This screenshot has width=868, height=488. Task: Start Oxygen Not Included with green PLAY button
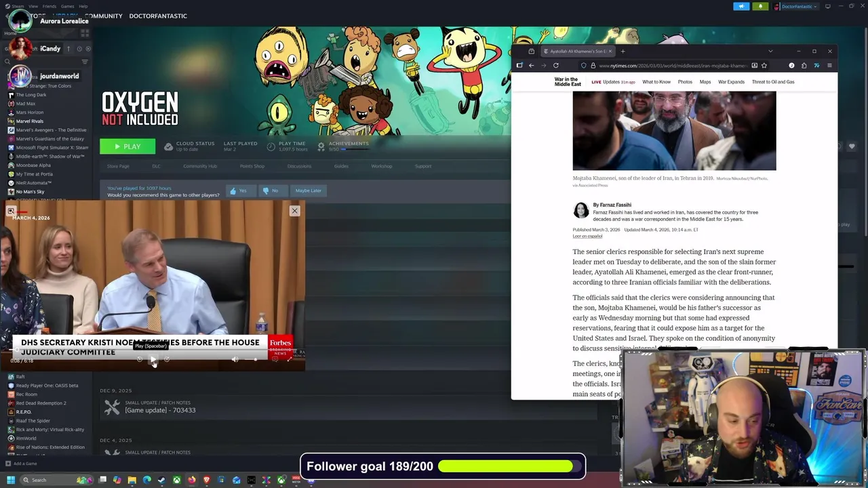pos(127,146)
